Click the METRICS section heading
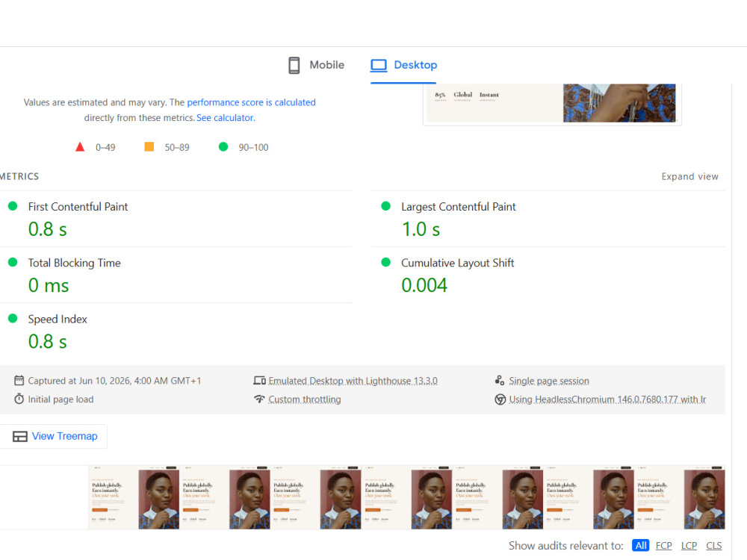Viewport: 747px width, 560px height. click(x=19, y=177)
